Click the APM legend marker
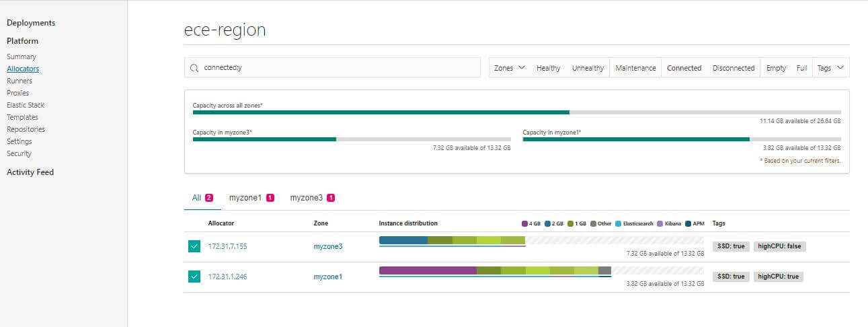The height and width of the screenshot is (327, 868). [x=688, y=223]
